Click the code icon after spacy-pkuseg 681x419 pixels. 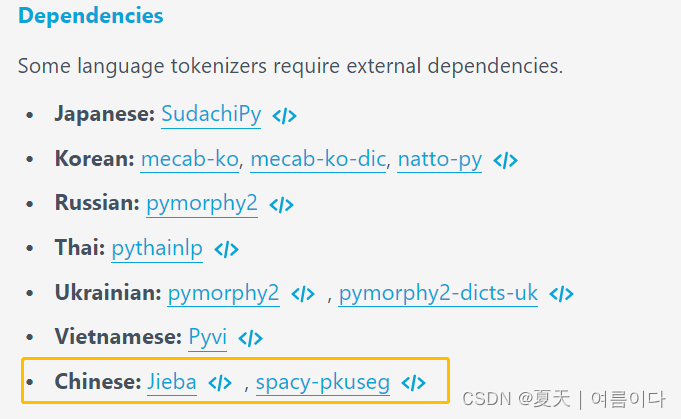tap(414, 383)
